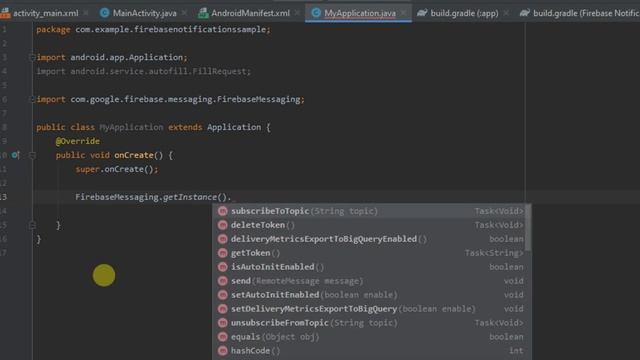Pick getToken() in autocomplete popup

[369, 253]
